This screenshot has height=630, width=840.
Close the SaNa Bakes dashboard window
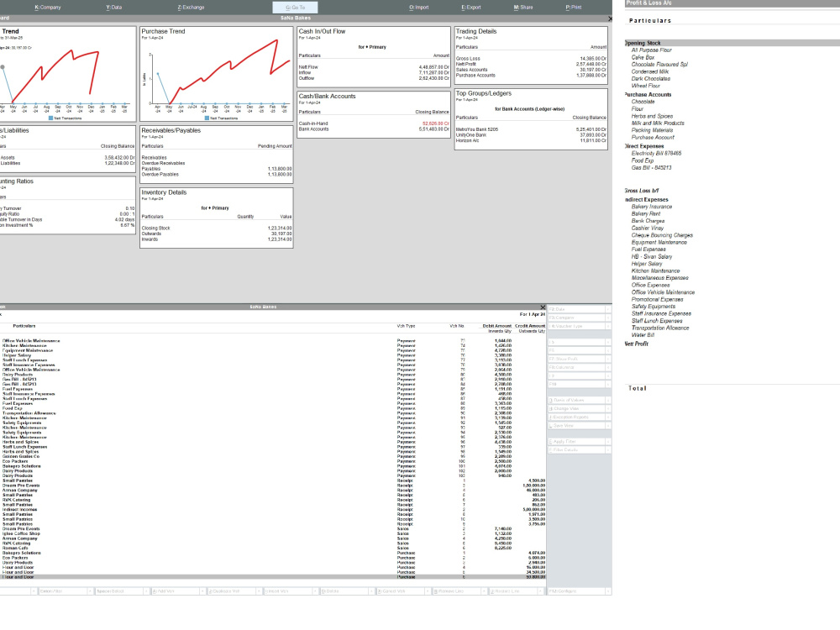tap(610, 18)
